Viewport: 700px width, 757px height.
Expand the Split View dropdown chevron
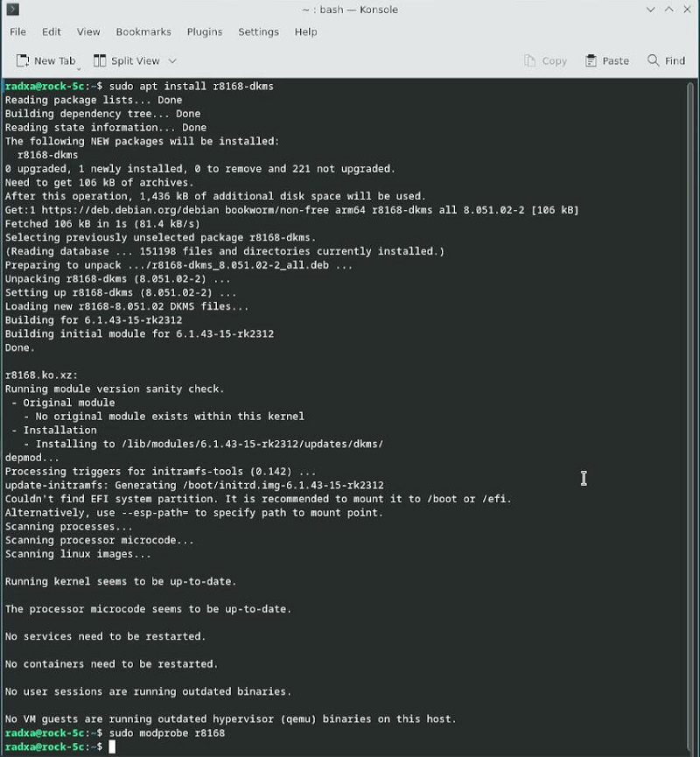[172, 61]
